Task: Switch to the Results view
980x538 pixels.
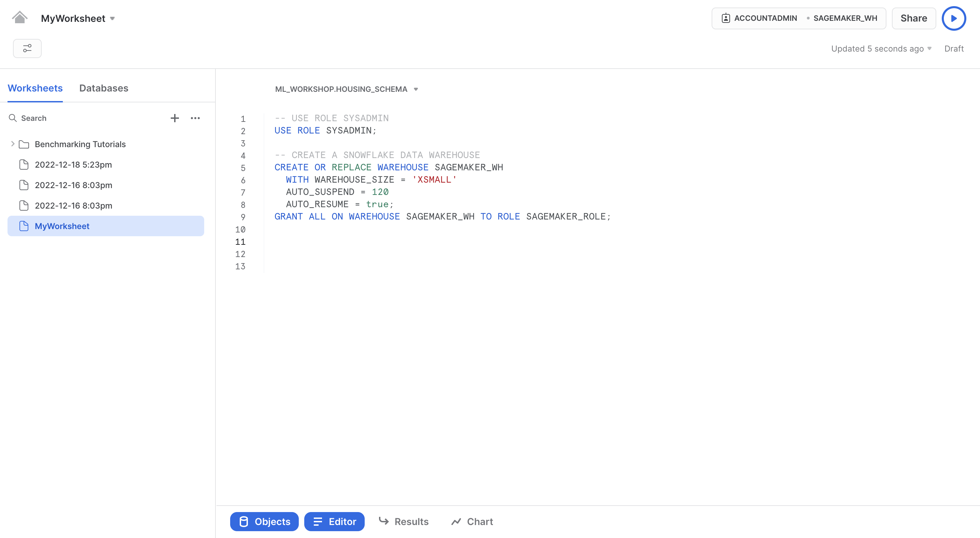Action: pos(404,522)
